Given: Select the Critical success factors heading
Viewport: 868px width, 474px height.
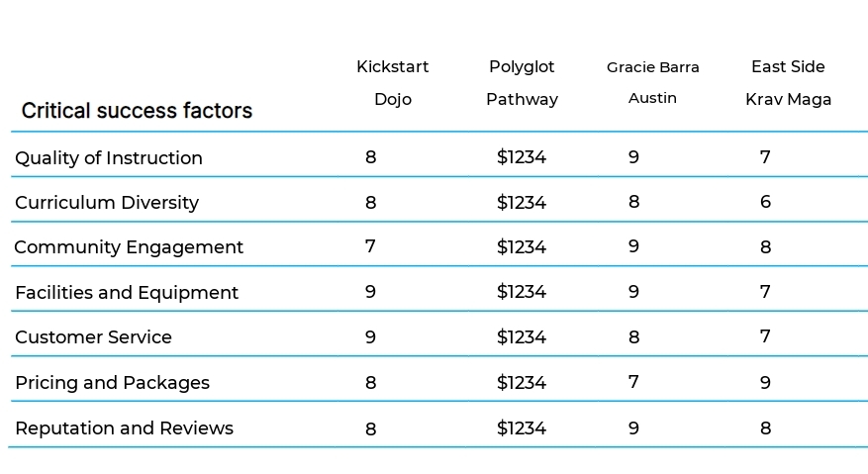Looking at the screenshot, I should pos(137,111).
